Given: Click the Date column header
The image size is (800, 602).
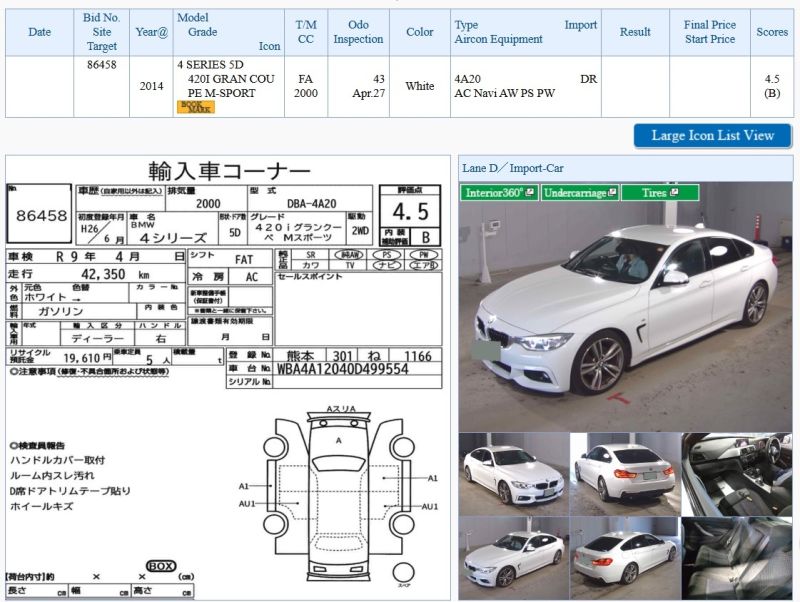Looking at the screenshot, I should tap(39, 32).
